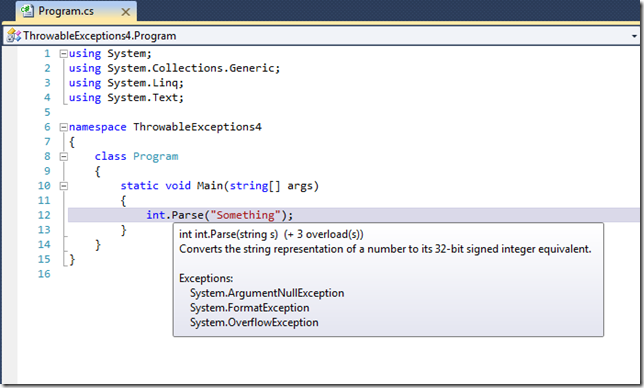This screenshot has width=644, height=388.
Task: Click the 'void' keyword on line 10
Action: pyautogui.click(x=178, y=186)
